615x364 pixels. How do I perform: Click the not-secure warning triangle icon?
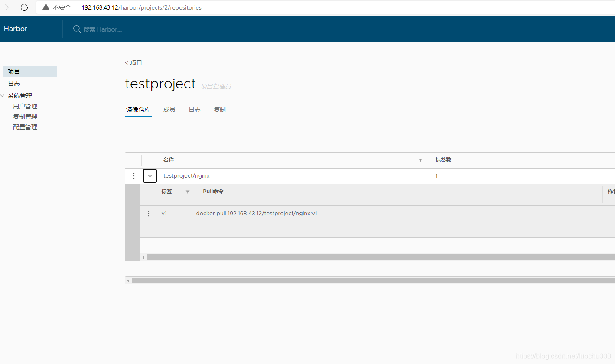pyautogui.click(x=46, y=7)
